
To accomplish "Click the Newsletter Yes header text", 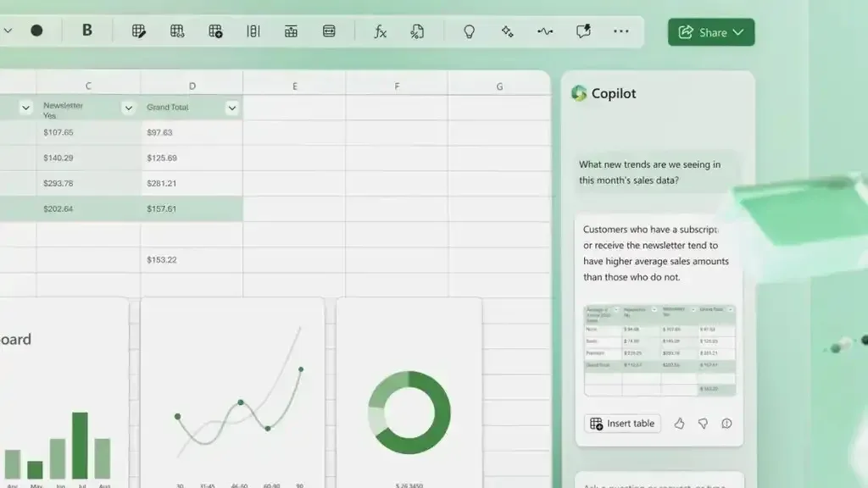I will click(x=63, y=110).
